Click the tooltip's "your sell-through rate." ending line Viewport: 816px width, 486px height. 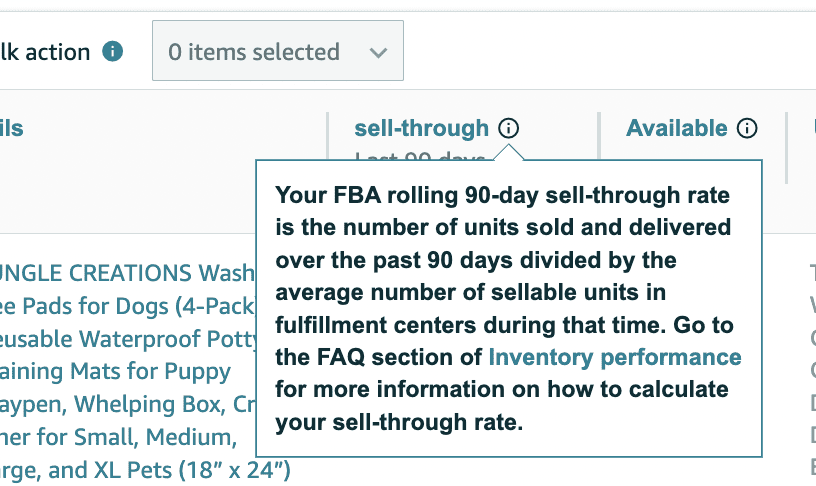tap(399, 422)
